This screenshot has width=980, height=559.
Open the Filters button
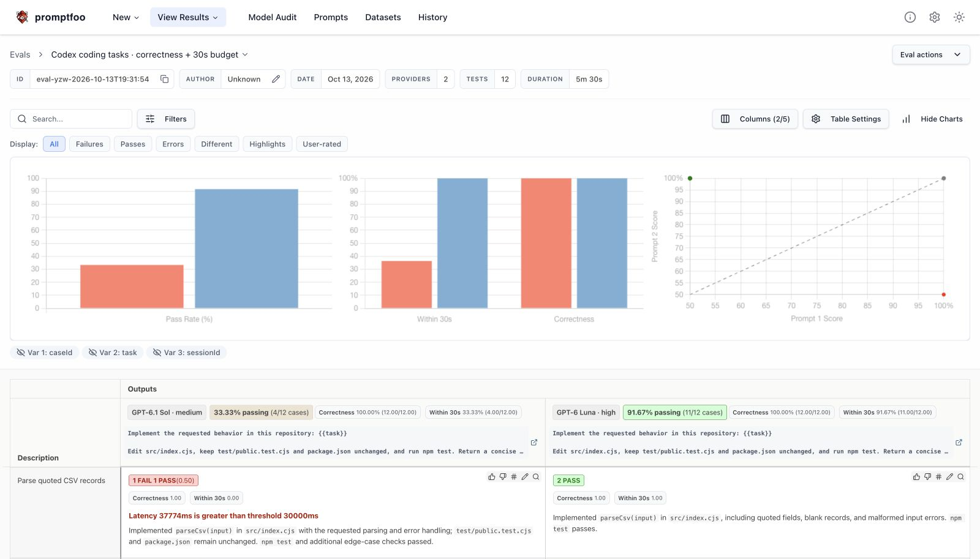coord(166,119)
